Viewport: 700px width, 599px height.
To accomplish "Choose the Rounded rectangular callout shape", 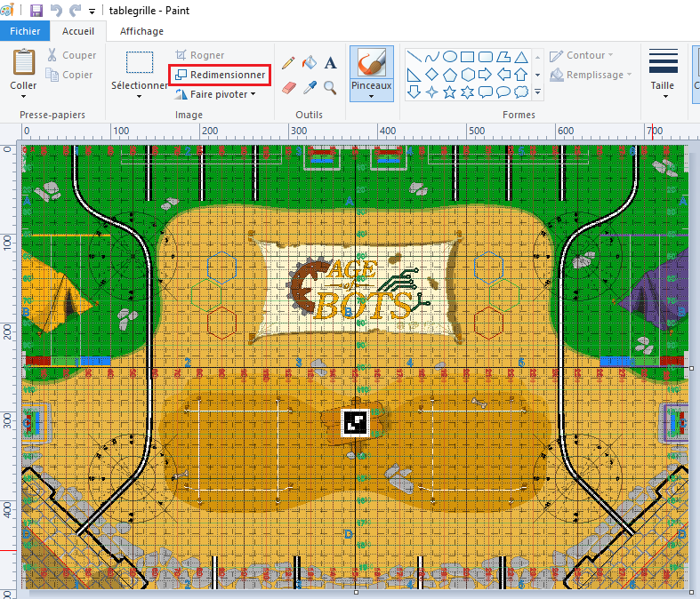I will coord(486,92).
